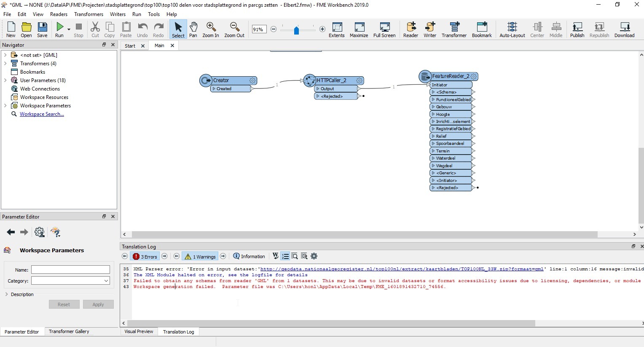The width and height of the screenshot is (644, 347).
Task: Open the Creator transformer gear settings
Action: 252,80
